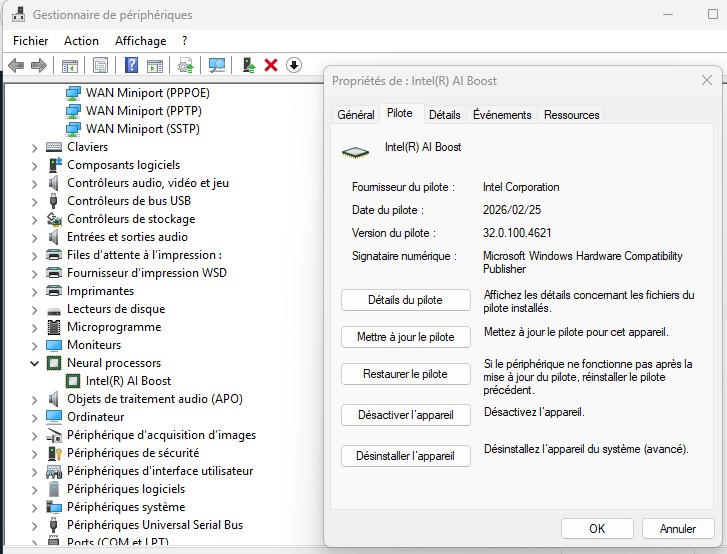Click the green enable device toolbar icon

click(249, 65)
